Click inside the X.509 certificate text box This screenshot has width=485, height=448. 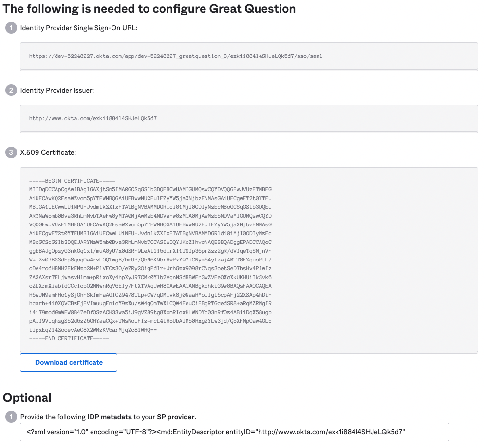point(249,260)
